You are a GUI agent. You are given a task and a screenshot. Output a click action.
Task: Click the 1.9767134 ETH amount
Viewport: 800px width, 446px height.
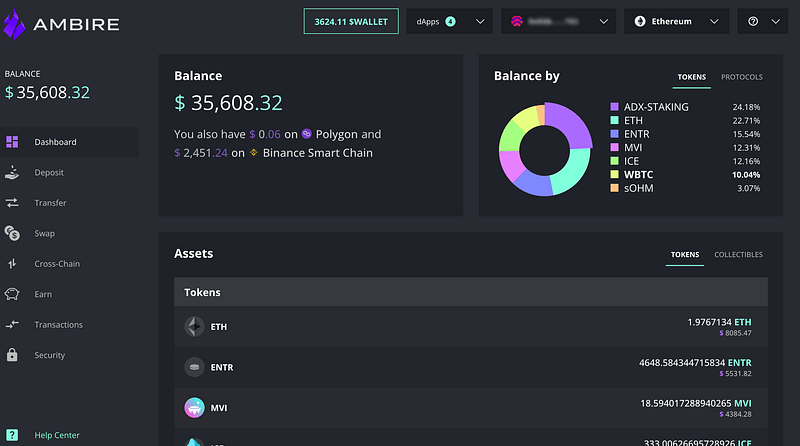click(x=719, y=322)
